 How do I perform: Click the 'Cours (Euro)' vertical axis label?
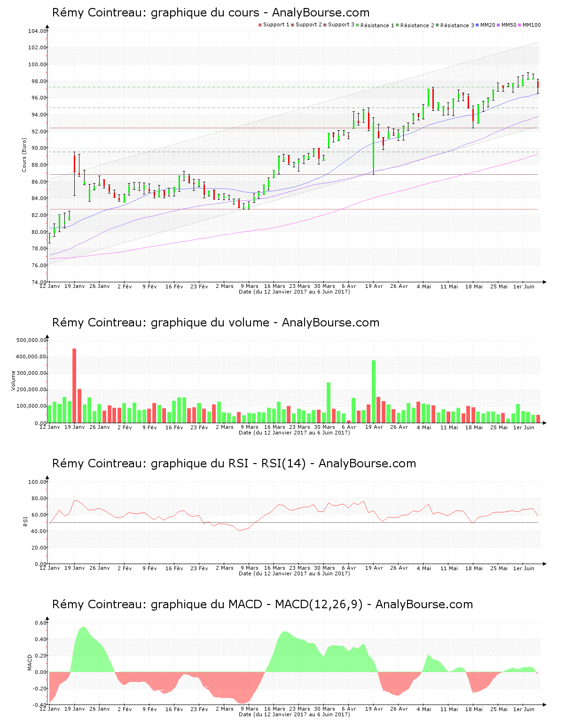(24, 155)
